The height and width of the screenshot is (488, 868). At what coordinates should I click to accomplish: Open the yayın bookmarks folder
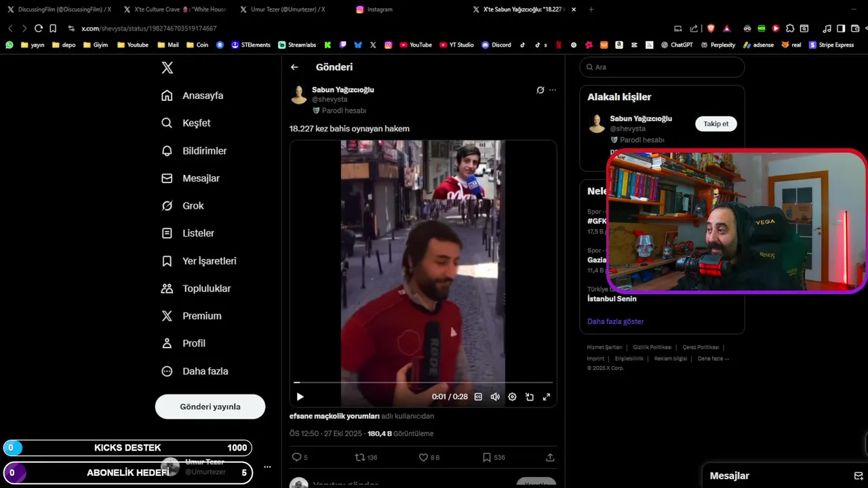33,45
